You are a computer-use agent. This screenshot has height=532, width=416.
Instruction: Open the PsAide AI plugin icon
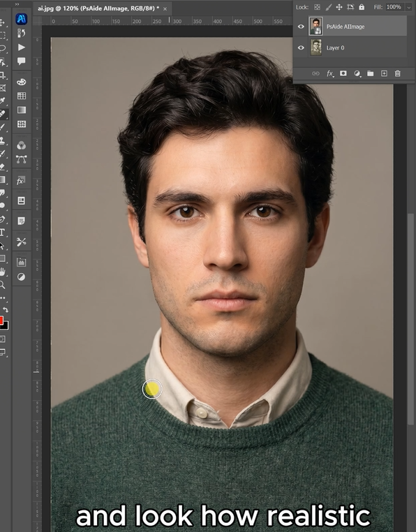pos(22,19)
